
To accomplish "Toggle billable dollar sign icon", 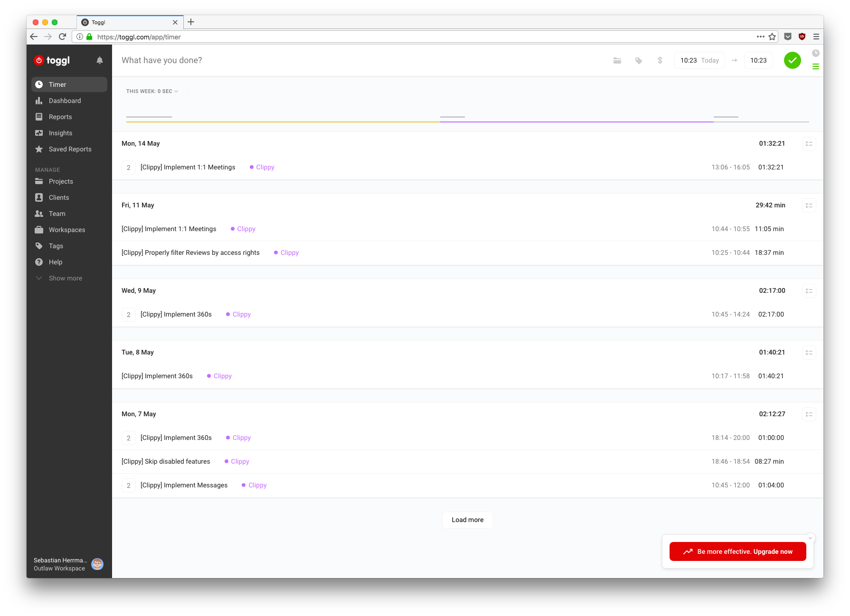I will point(660,60).
